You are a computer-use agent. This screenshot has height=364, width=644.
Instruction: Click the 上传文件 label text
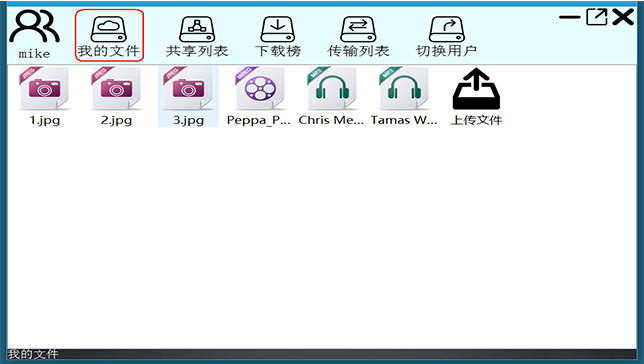[x=476, y=120]
